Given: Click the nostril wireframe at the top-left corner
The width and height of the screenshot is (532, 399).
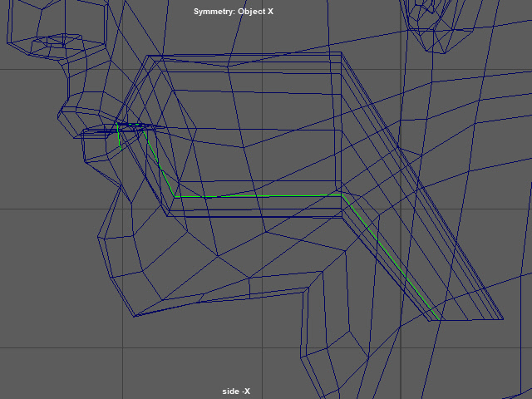Looking at the screenshot, I should [50, 40].
